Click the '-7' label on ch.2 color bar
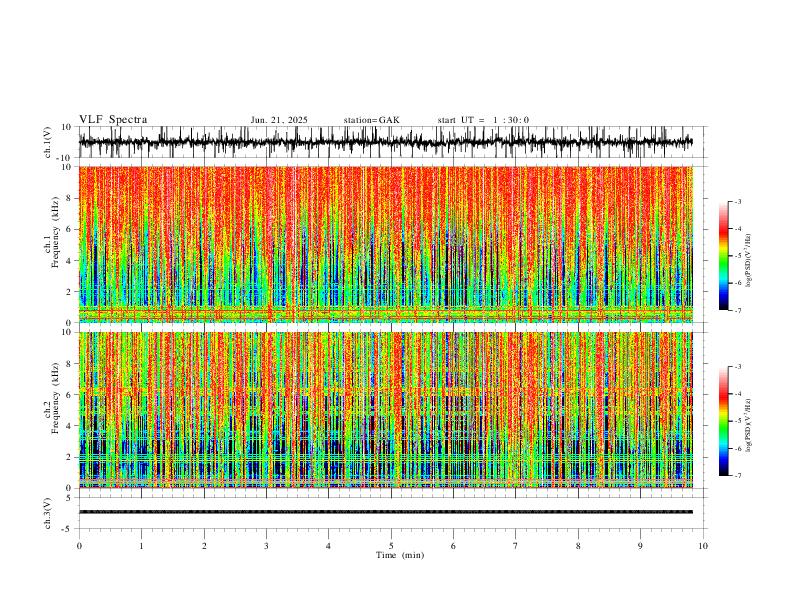Viewport: 792px width, 612px height. (737, 476)
